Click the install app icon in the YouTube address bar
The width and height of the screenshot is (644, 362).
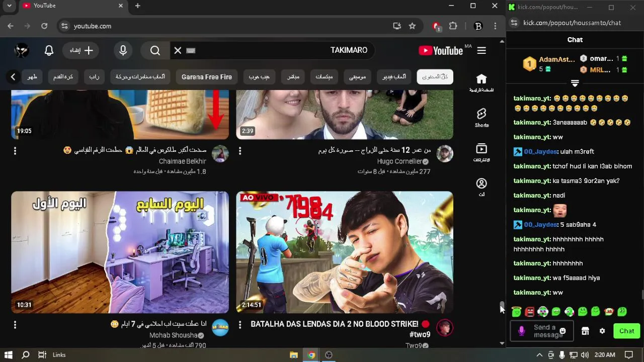click(x=397, y=26)
